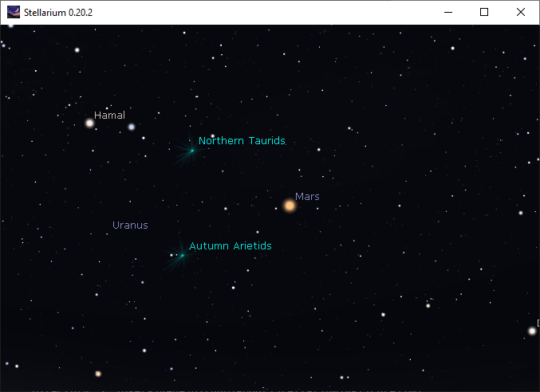
Task: Select the Autumn Arietids radiant marker
Action: [x=182, y=255]
